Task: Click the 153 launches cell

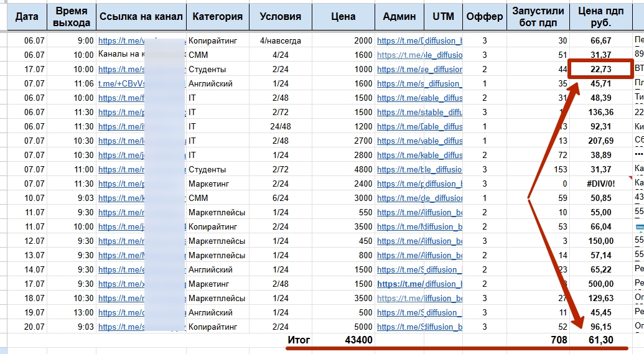Action: [x=538, y=169]
